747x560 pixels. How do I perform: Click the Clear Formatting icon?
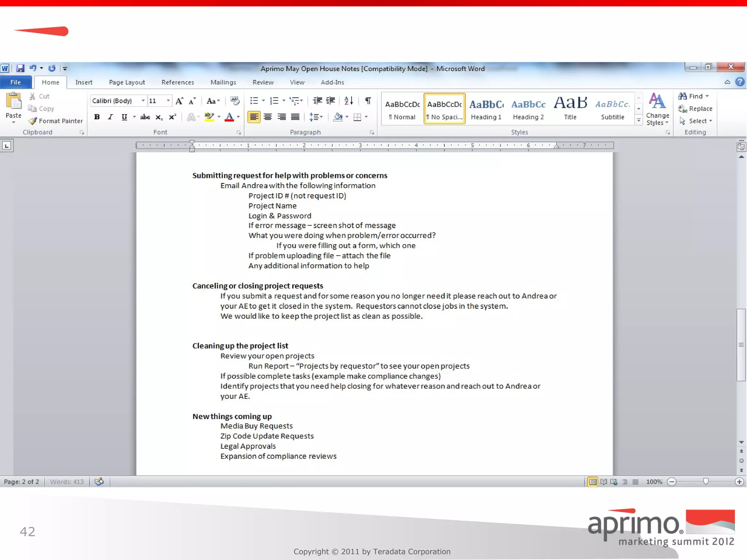pyautogui.click(x=235, y=101)
